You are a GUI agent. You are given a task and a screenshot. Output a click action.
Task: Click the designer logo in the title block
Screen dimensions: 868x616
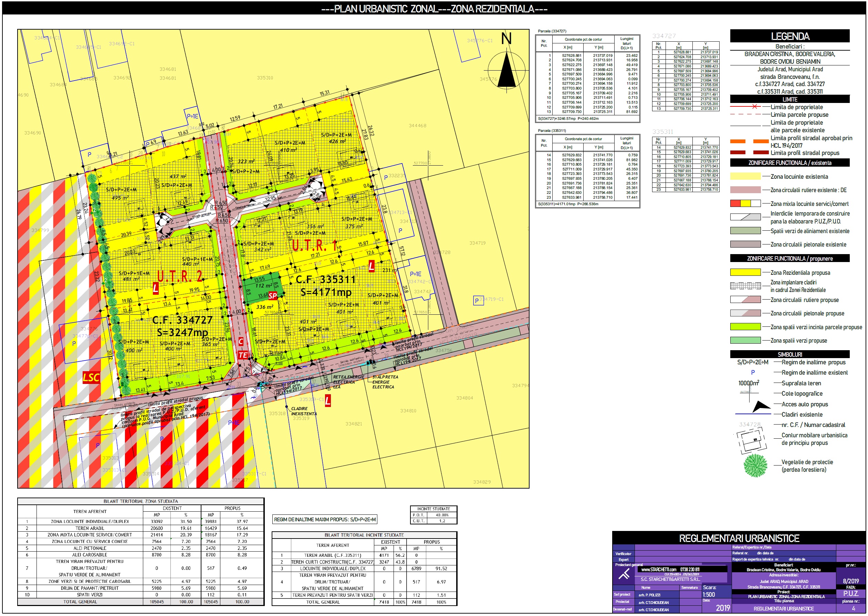(624, 574)
